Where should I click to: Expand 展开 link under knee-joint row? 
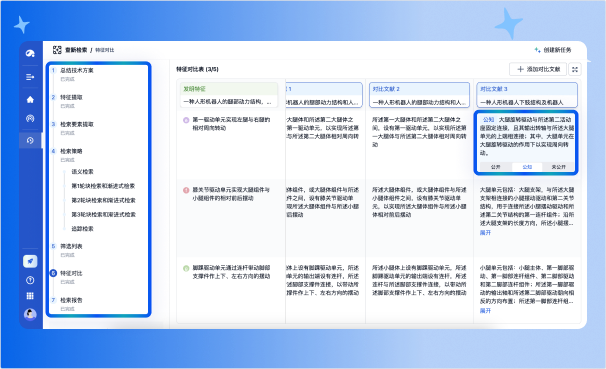485,233
